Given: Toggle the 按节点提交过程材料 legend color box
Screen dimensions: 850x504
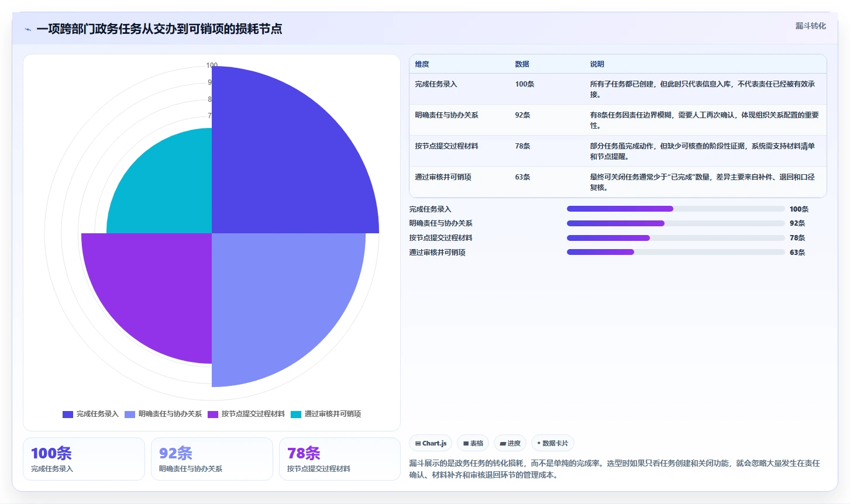Looking at the screenshot, I should click(x=213, y=414).
